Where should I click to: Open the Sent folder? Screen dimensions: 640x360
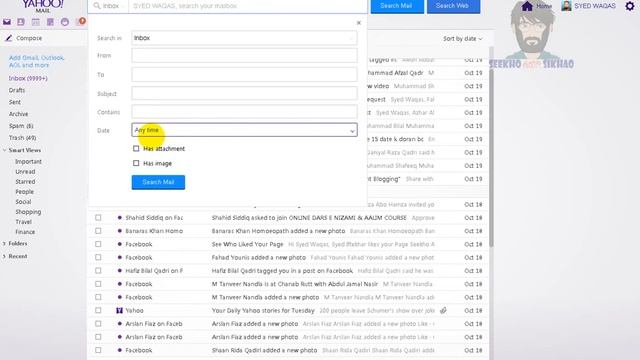[x=15, y=102]
